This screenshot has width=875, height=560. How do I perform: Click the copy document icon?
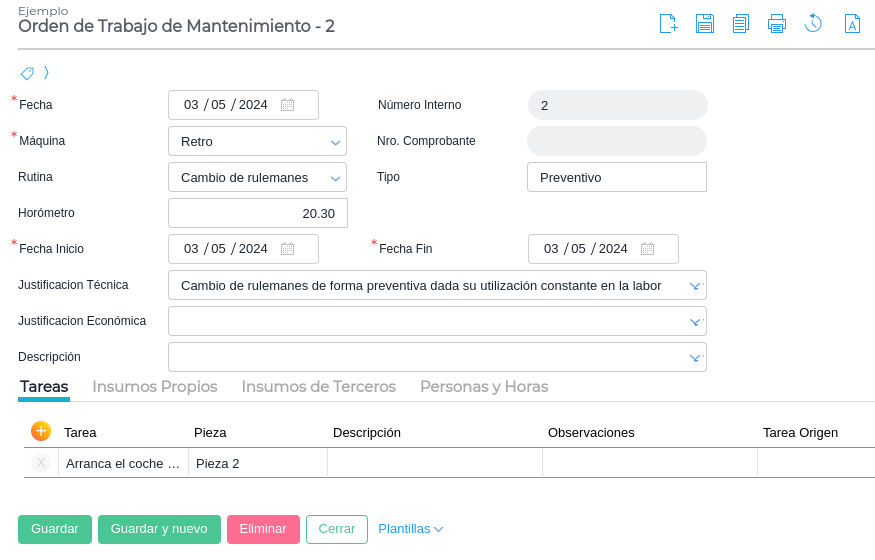(x=741, y=24)
